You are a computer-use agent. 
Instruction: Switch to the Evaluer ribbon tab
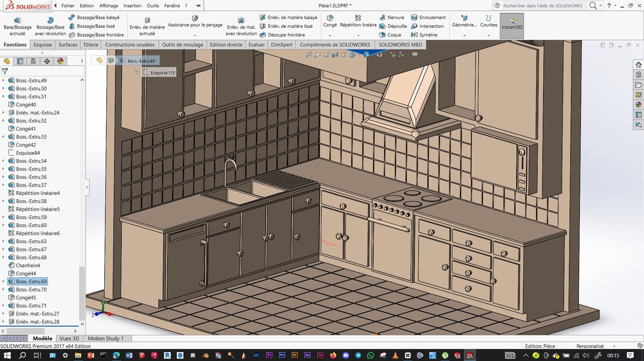tap(256, 45)
